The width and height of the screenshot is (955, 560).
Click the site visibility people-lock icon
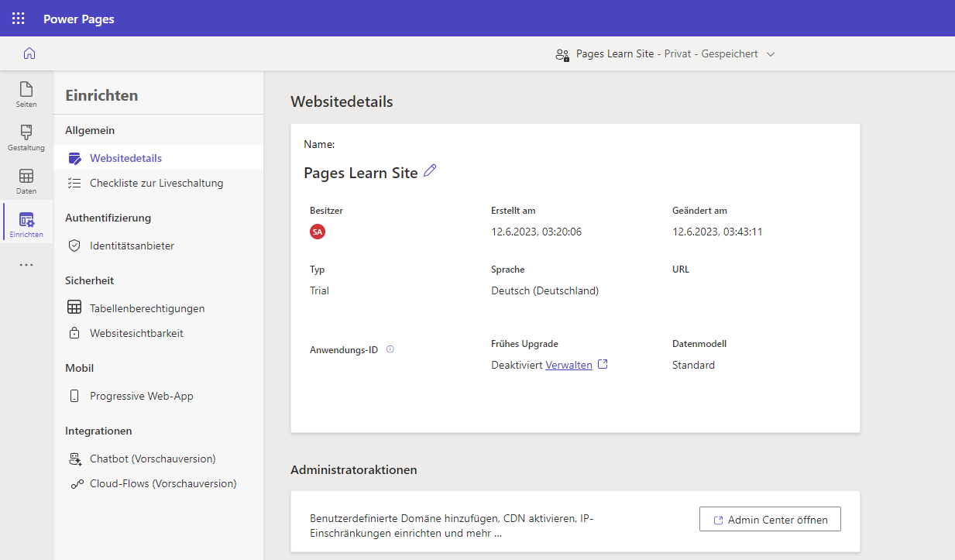[562, 54]
